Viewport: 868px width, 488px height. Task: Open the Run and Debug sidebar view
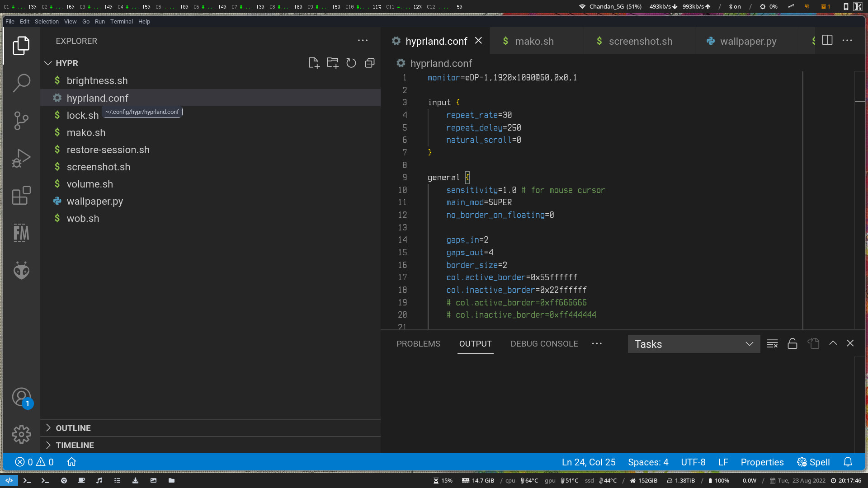(x=21, y=158)
